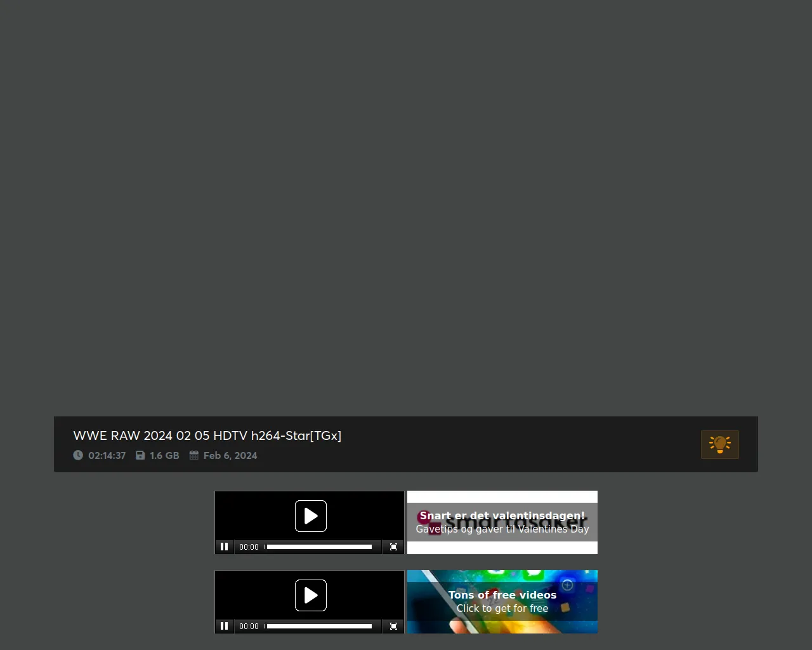Click the Click to get for free text
Screen dimensions: 812x650
point(502,608)
